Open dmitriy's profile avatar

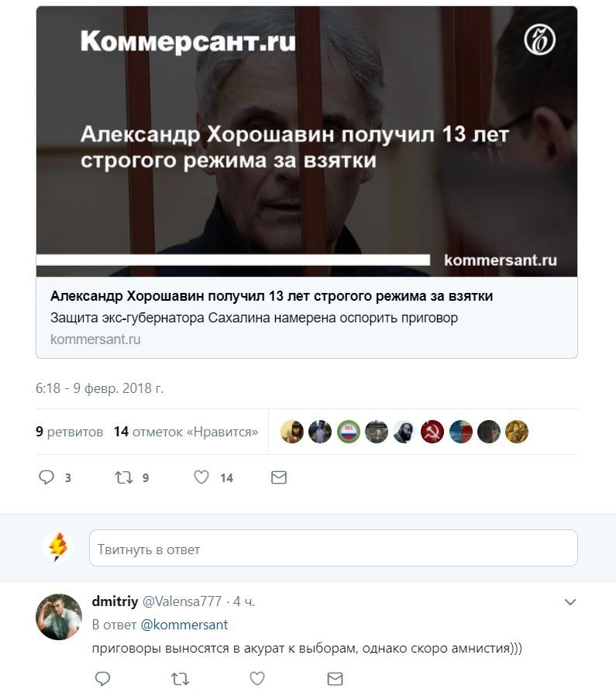tap(59, 616)
